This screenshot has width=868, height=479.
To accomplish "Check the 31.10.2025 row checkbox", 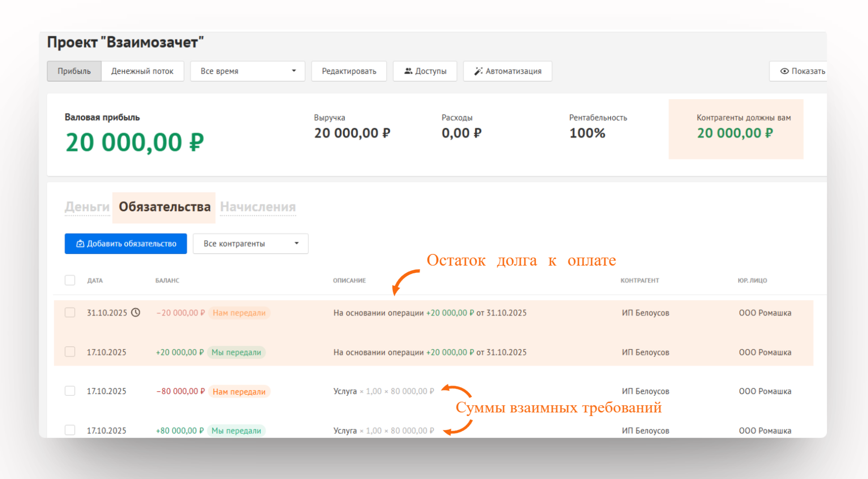I will pos(70,313).
